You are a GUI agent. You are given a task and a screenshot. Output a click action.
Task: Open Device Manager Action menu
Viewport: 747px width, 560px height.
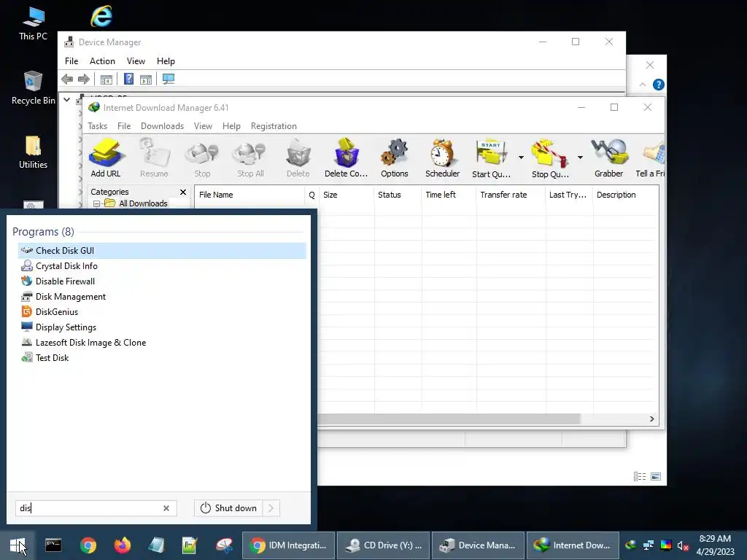point(102,61)
